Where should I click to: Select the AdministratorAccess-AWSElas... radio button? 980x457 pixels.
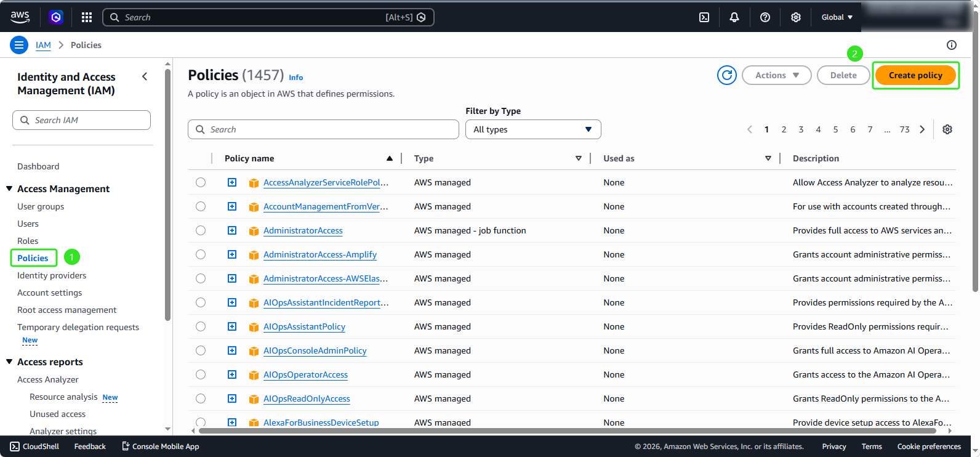pos(201,278)
